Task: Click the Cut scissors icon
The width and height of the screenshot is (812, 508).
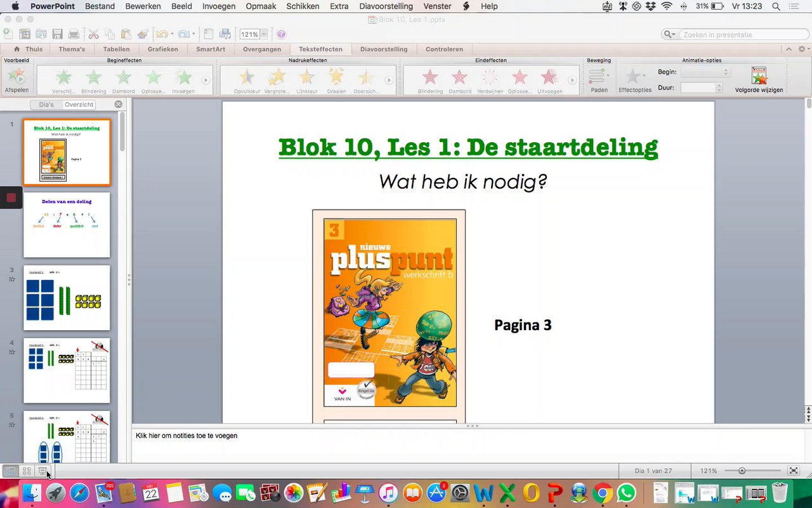Action: pyautogui.click(x=93, y=34)
